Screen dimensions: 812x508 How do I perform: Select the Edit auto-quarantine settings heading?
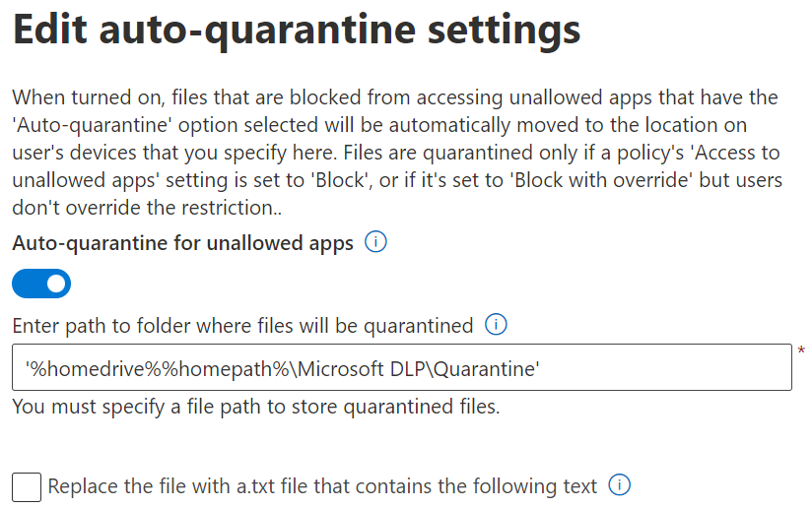297,30
